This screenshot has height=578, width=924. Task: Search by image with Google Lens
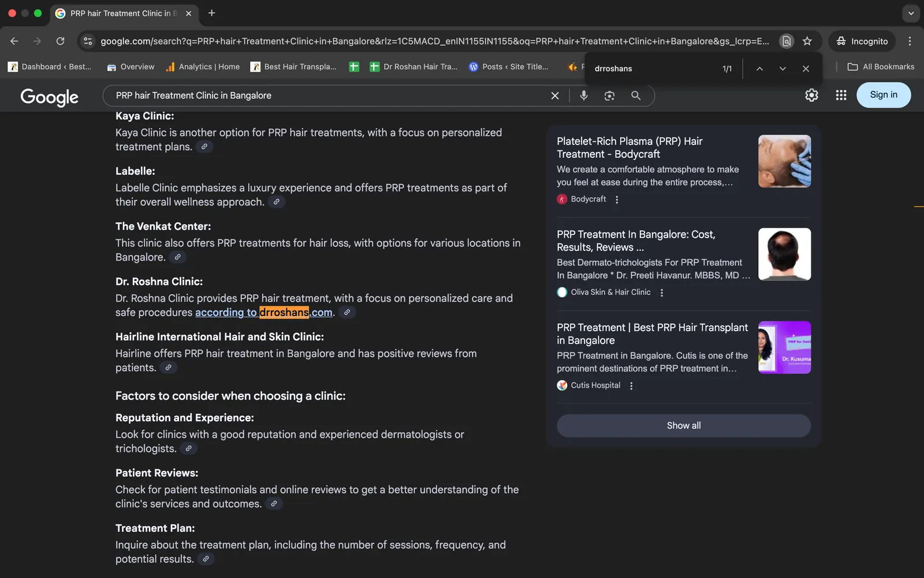tap(609, 95)
